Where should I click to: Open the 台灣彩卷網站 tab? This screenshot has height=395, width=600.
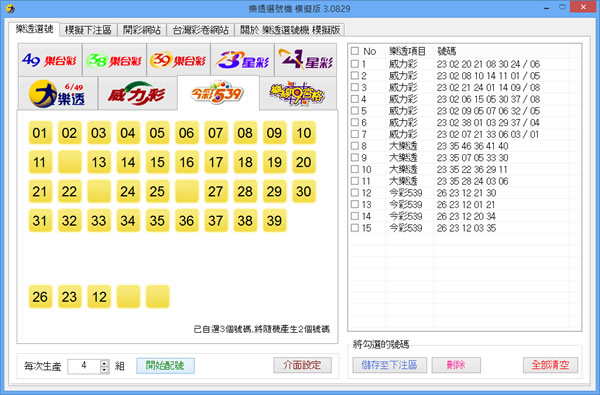(x=201, y=30)
